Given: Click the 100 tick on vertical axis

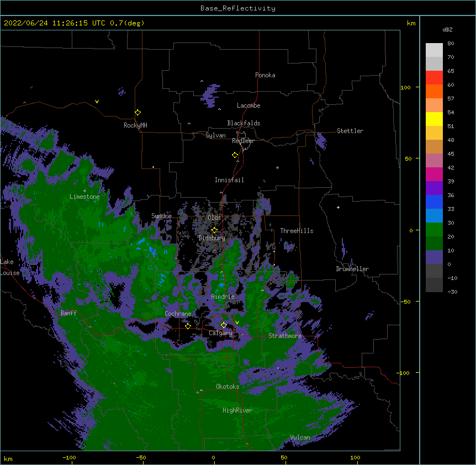Looking at the screenshot, I should (405, 87).
